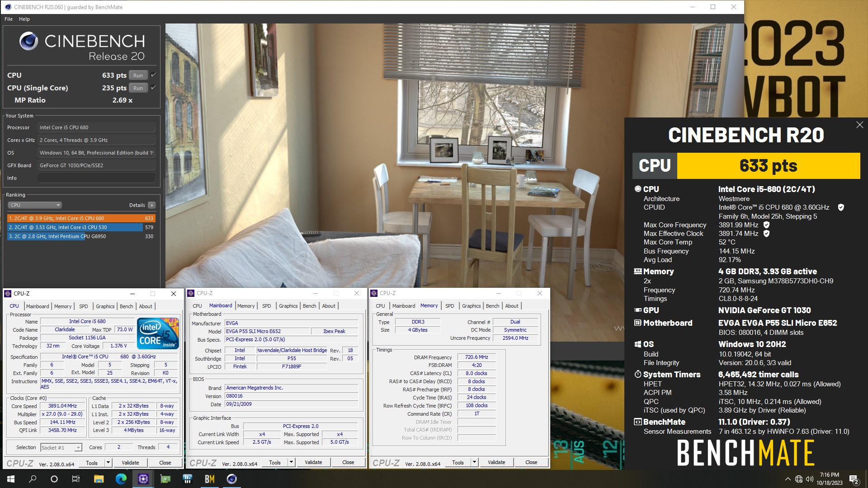Viewport: 868px width, 488px height.
Task: Switch to Cinebench taskbar icon
Action: point(231,479)
